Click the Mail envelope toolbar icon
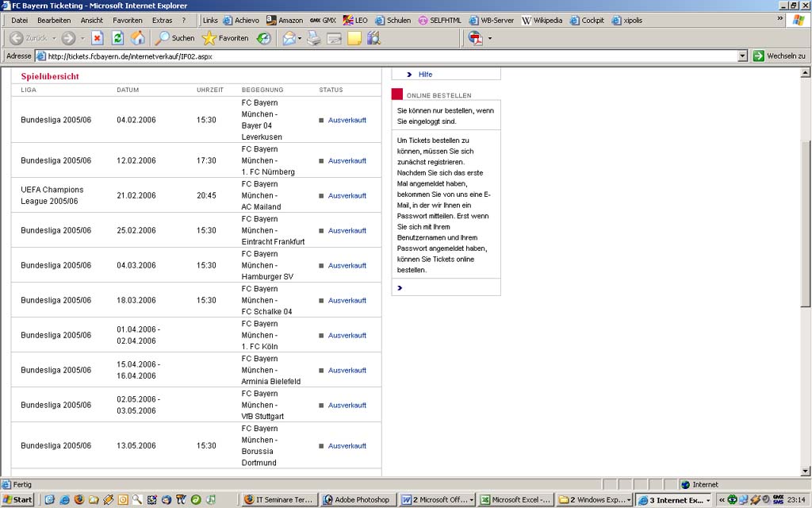The width and height of the screenshot is (812, 508). (289, 38)
